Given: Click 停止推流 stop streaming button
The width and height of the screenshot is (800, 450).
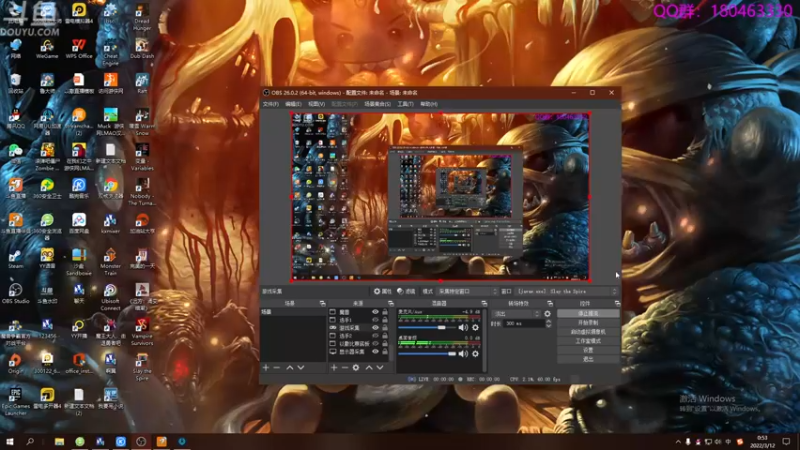Looking at the screenshot, I should [588, 313].
